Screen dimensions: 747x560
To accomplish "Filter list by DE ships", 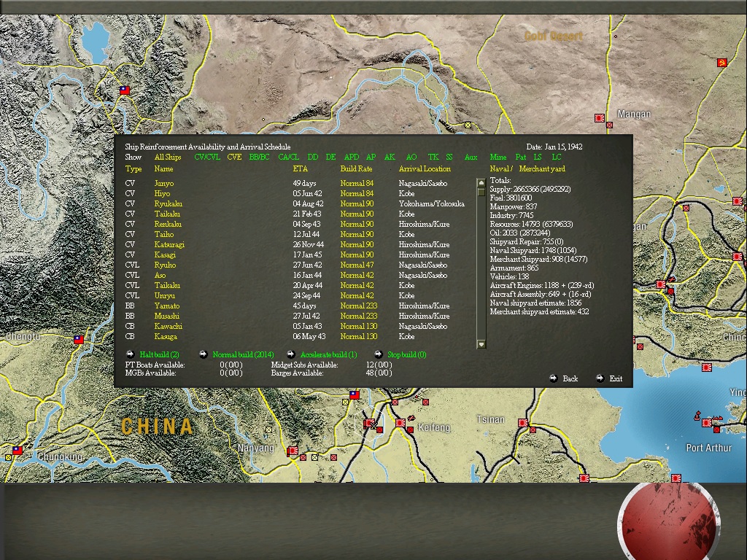I will [330, 157].
